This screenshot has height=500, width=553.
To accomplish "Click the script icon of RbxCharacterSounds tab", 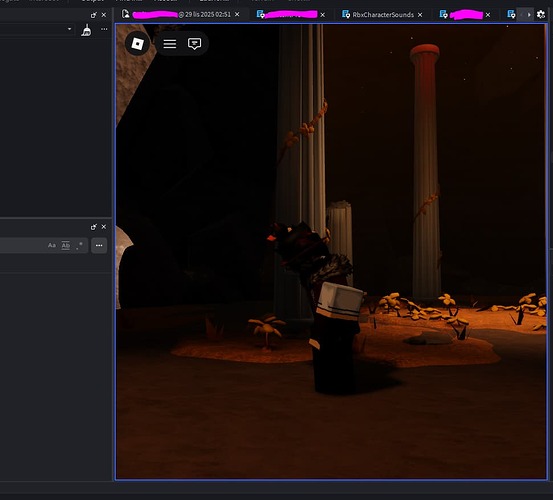I will (346, 14).
